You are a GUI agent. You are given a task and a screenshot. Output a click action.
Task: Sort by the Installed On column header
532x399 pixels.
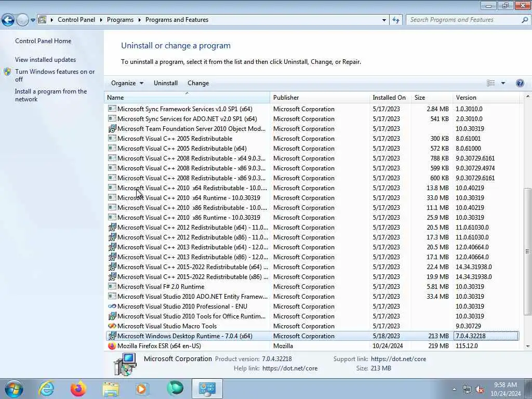click(x=390, y=97)
